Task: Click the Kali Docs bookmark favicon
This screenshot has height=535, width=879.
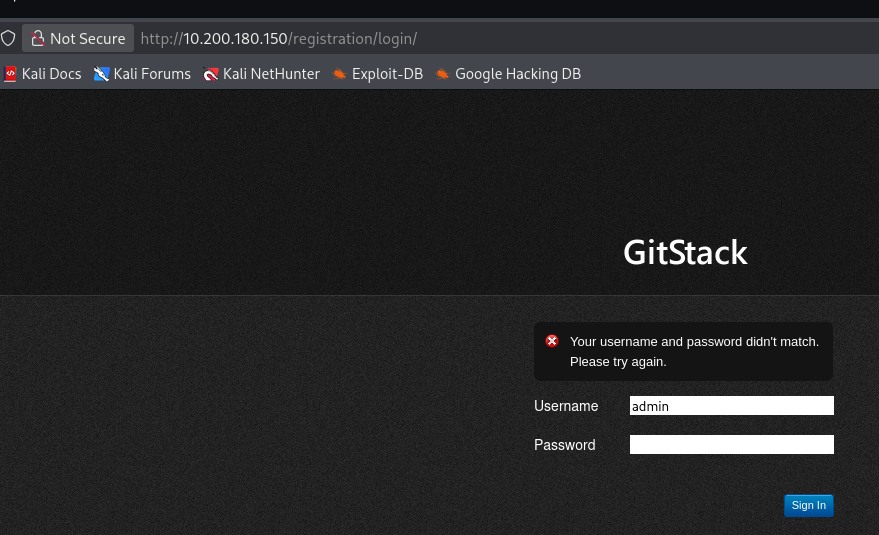Action: tap(11, 74)
